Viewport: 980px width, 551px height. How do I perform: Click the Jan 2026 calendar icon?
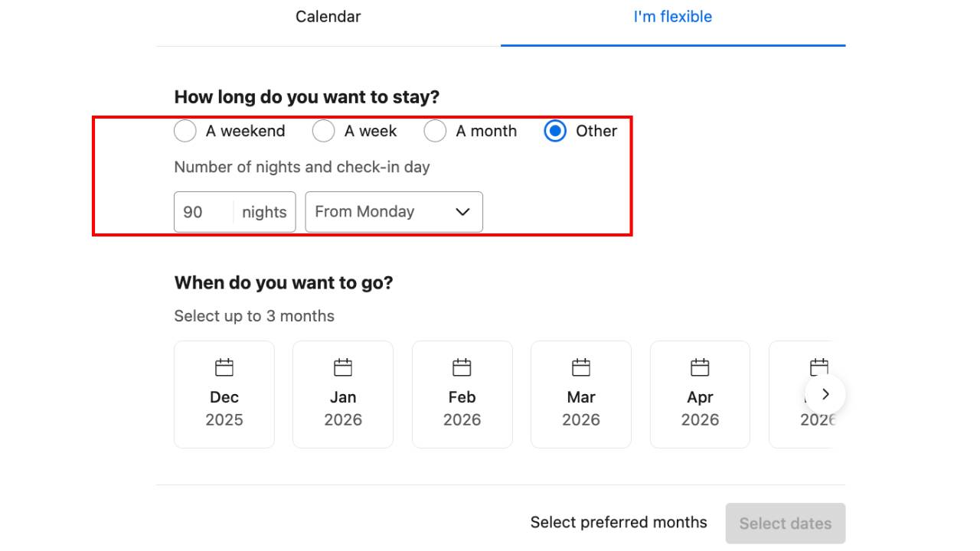tap(342, 367)
